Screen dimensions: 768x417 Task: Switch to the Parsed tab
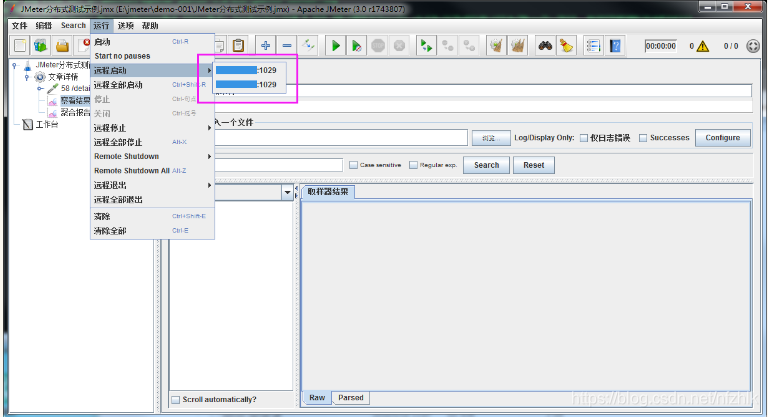tap(351, 397)
